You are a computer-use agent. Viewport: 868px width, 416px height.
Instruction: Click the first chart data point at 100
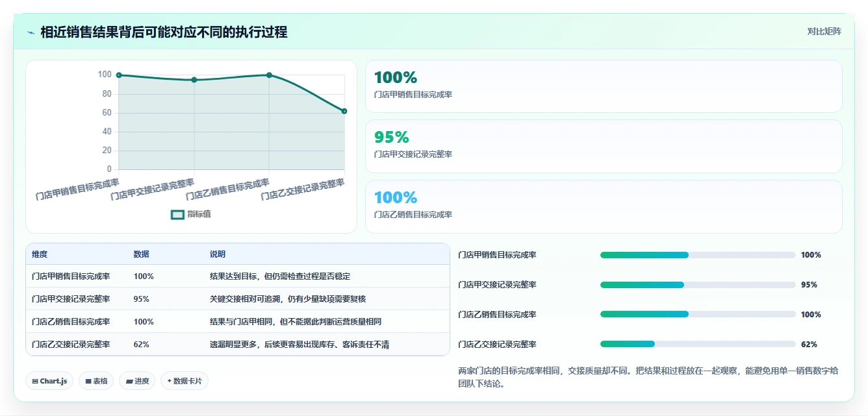pyautogui.click(x=119, y=75)
